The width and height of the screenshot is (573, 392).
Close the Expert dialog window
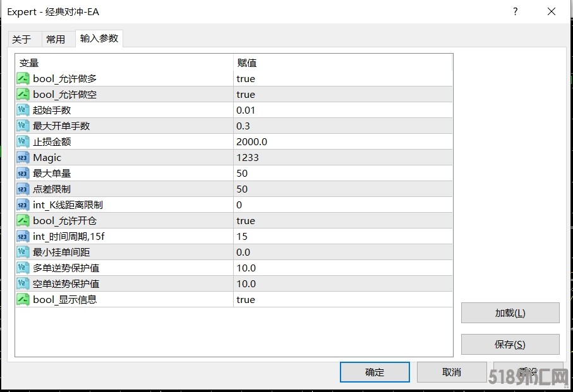552,12
